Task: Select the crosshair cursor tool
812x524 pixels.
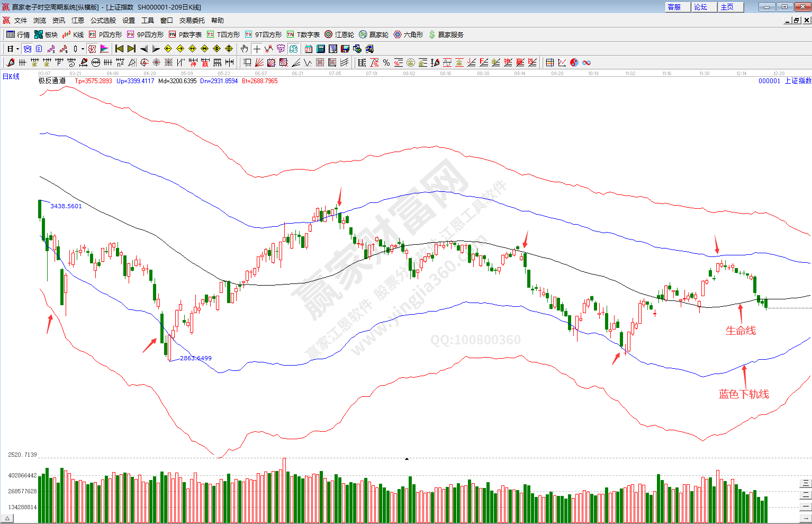Action: 257,49
